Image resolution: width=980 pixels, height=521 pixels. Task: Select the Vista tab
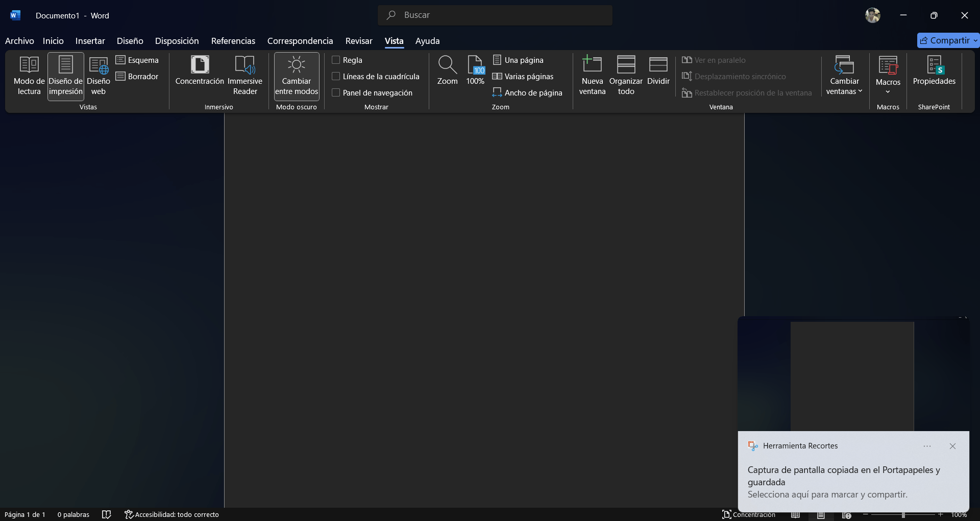pos(394,41)
